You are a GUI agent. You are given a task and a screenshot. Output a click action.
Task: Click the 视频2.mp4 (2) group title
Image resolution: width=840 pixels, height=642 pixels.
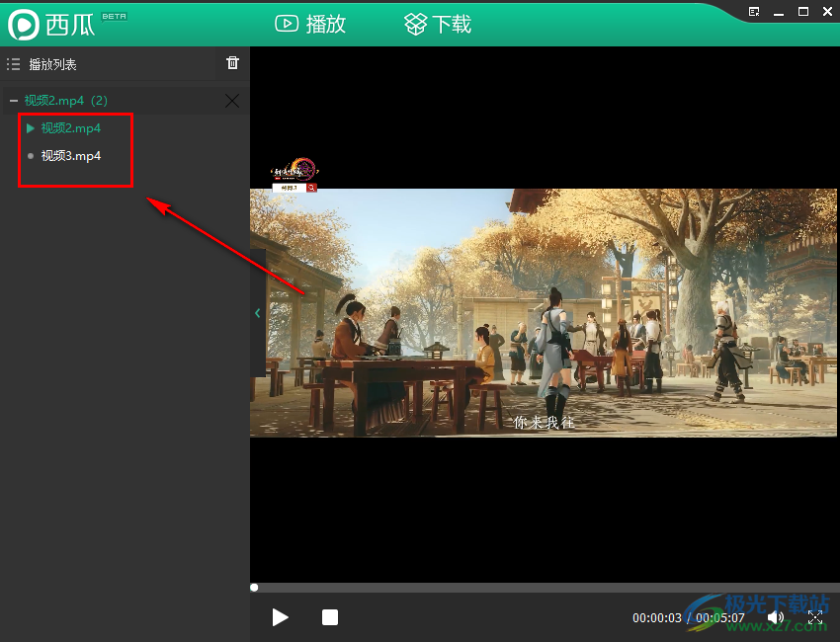click(66, 101)
